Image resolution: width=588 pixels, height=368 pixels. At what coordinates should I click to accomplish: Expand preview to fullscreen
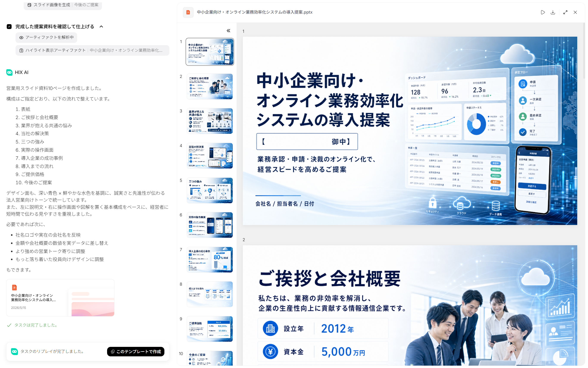tap(565, 12)
